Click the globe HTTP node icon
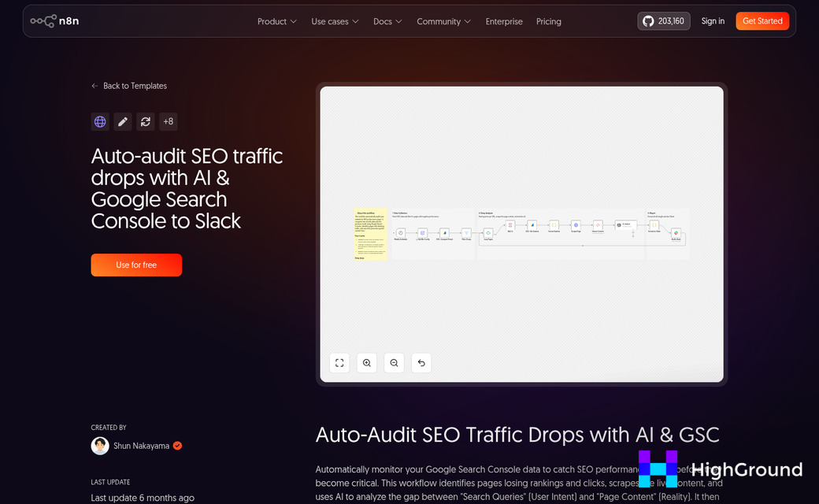819x504 pixels. pos(100,122)
